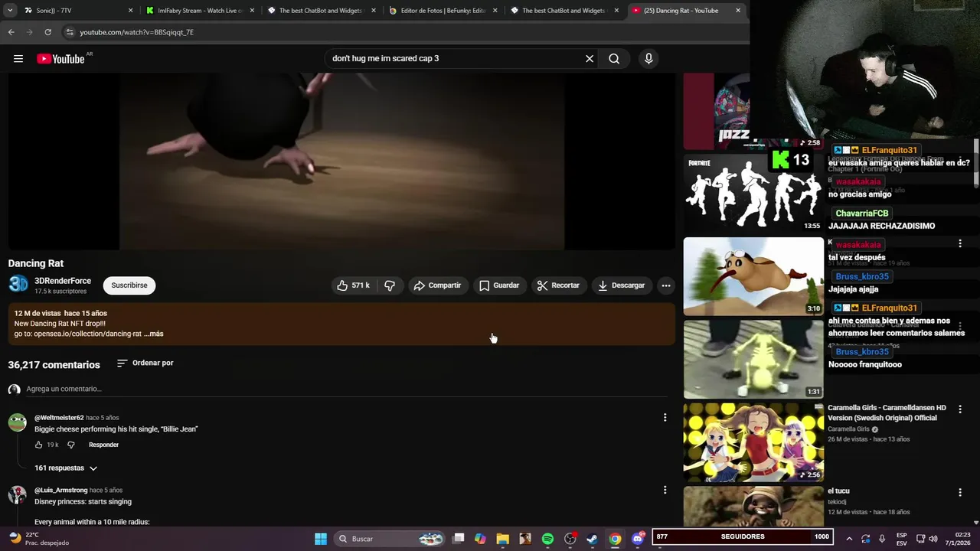Open options for el tucu recommendation

click(960, 492)
